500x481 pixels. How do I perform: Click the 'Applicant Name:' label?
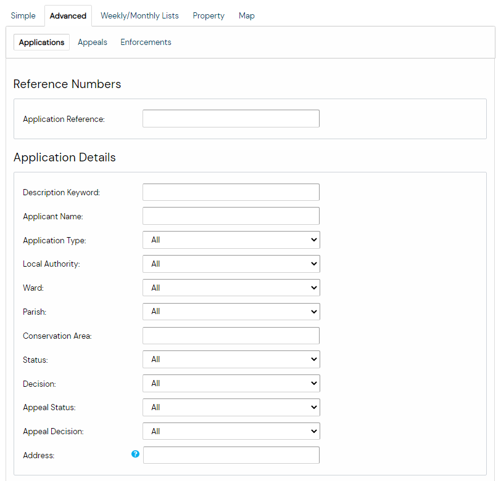[53, 217]
